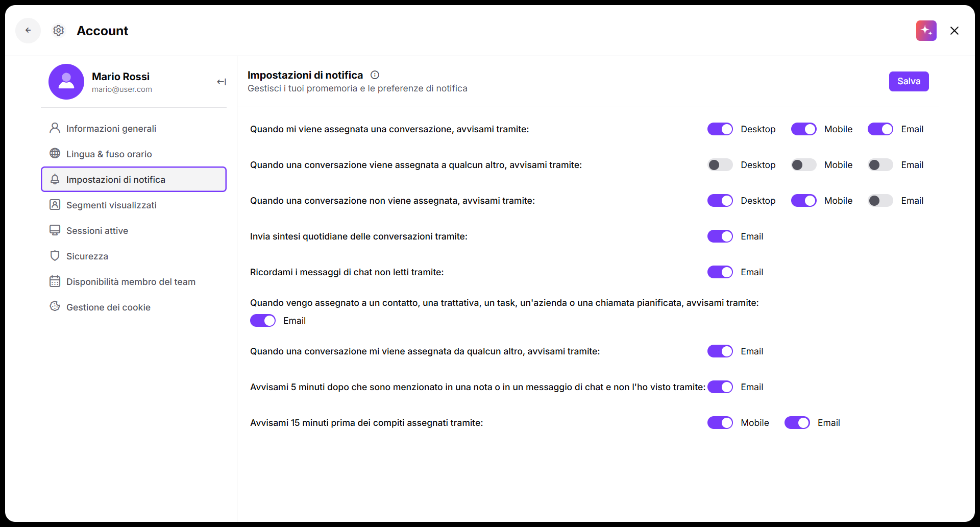Disable Desktop alerts for conversations assigned to me
This screenshot has height=527, width=980.
[720, 129]
